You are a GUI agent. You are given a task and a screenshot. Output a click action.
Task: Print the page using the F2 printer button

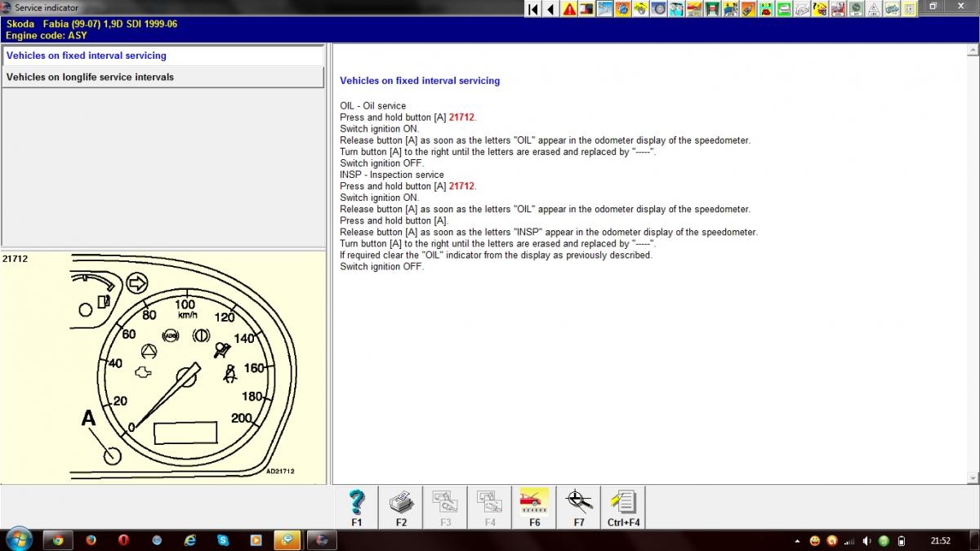coord(401,508)
